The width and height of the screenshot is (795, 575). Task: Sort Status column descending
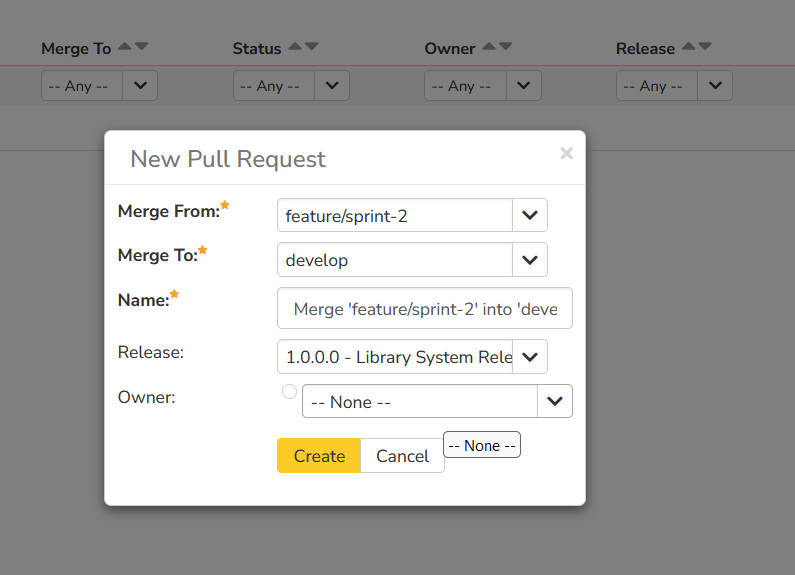312,46
